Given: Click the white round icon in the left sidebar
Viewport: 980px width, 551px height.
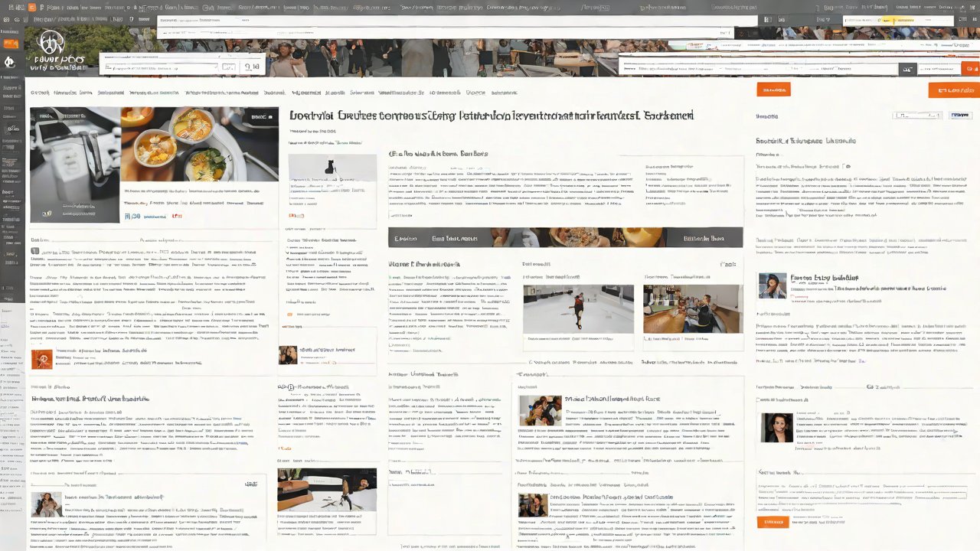Looking at the screenshot, I should pos(11,64).
